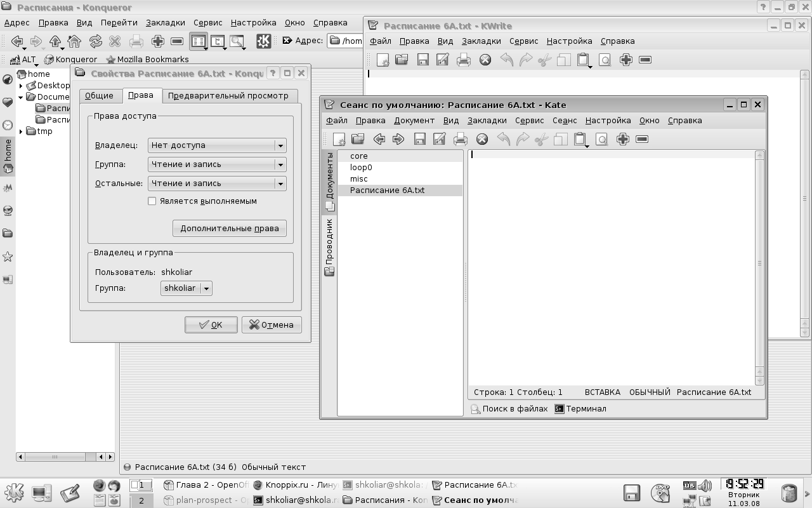Image resolution: width=812 pixels, height=508 pixels.
Task: Open 'Остальные' permissions dropdown
Action: click(x=217, y=184)
